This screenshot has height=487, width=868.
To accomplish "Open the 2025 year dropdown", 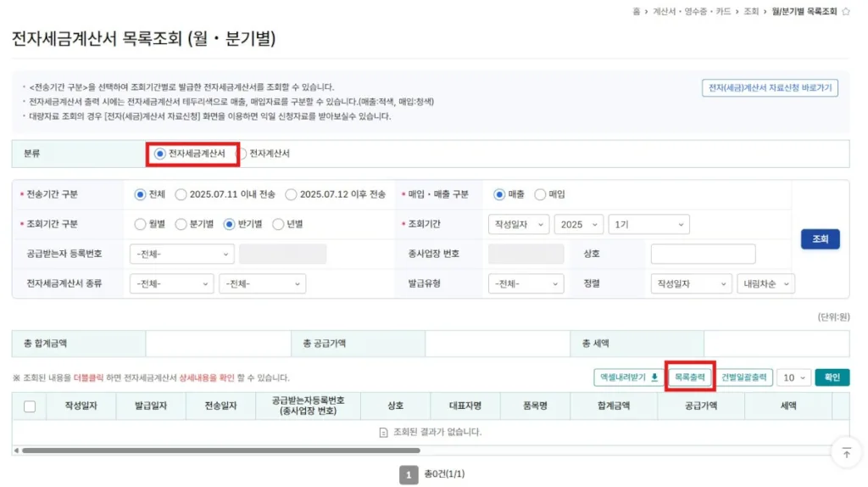I will click(x=578, y=224).
